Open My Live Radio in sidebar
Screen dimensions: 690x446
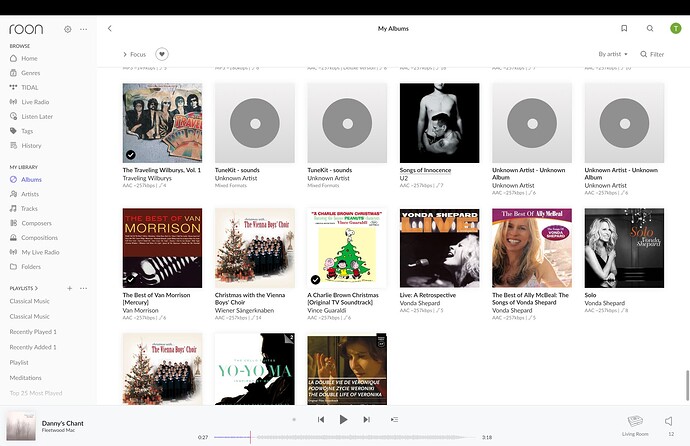(34, 252)
